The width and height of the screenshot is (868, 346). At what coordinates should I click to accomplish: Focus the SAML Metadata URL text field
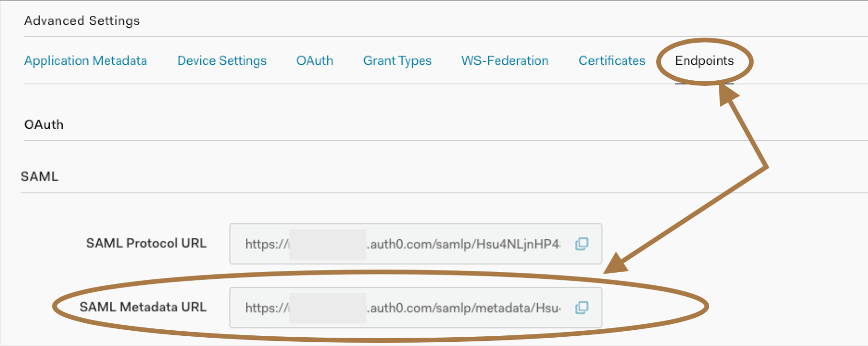coord(463,308)
